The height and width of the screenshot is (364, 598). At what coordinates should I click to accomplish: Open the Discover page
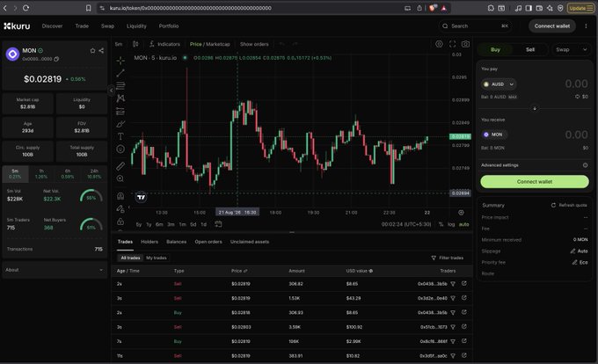[x=52, y=25]
